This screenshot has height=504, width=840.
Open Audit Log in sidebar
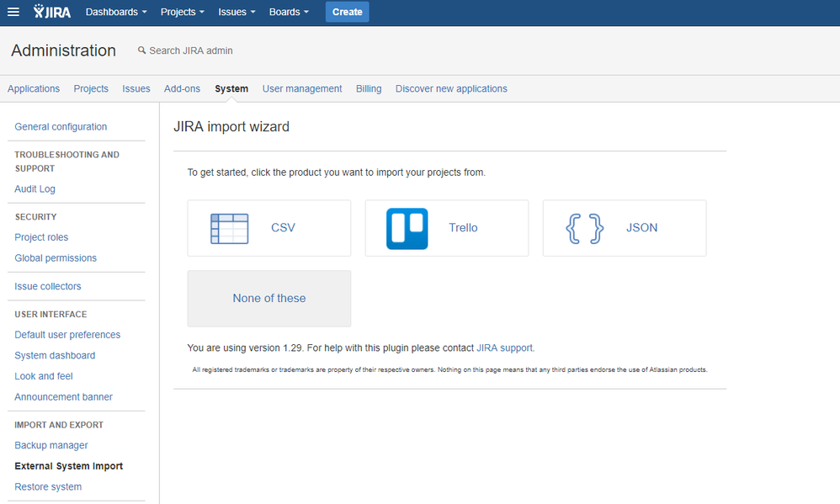pos(35,189)
